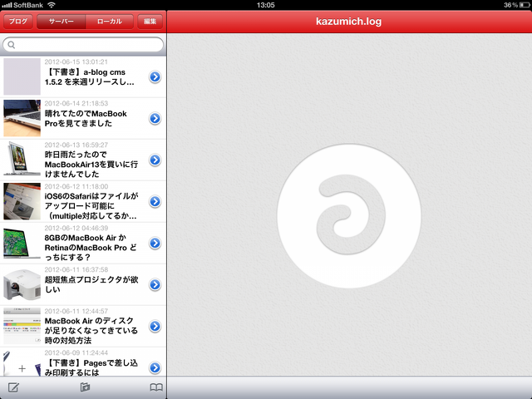
Task: Select the 昨日雨だったのでMacBookAir13 post
Action: [x=91, y=160]
